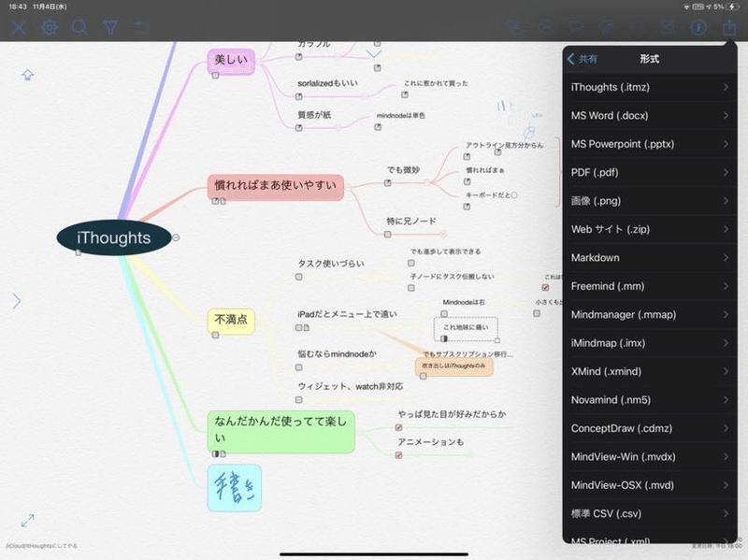The height and width of the screenshot is (560, 748).
Task: Choose Novamind (.nm5) format
Action: 650,400
